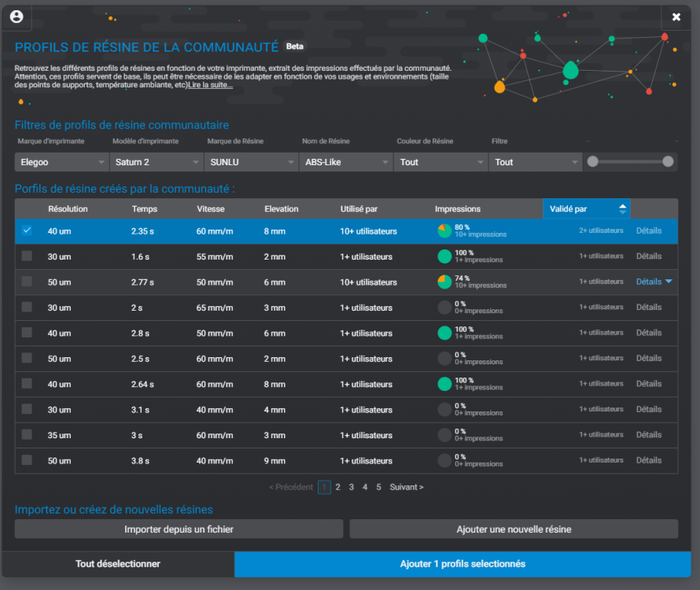Screen dimensions: 700x590
Task: Check the 30 um 1.6 s profile checkbox
Action: pyautogui.click(x=27, y=256)
